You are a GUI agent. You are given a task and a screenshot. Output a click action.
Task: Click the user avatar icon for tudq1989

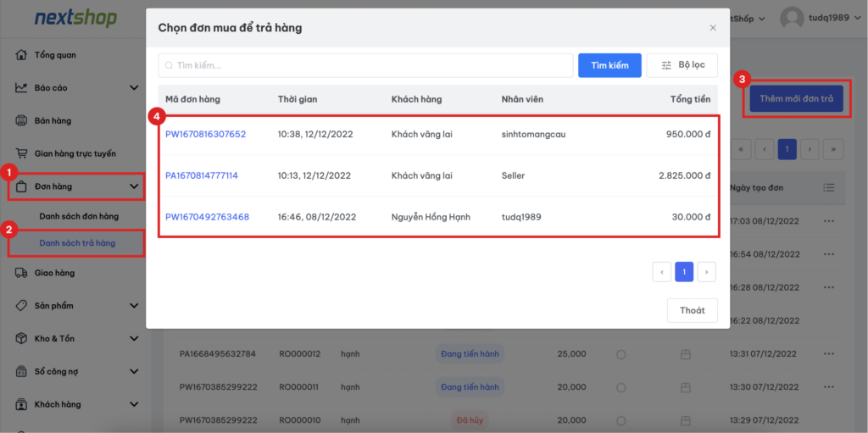tap(792, 18)
